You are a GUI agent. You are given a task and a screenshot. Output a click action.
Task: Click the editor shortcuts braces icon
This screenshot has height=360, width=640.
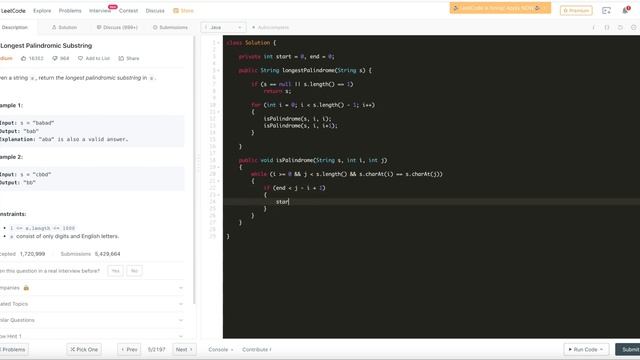(607, 27)
